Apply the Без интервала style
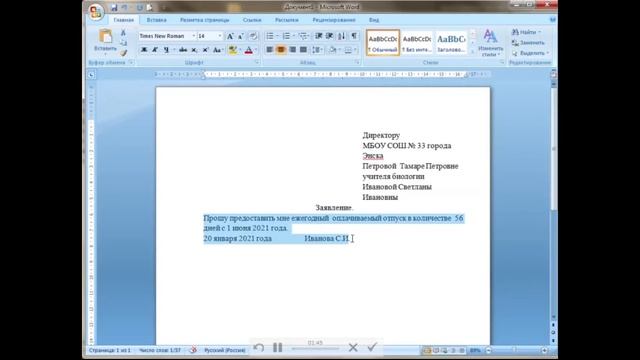This screenshot has height=360, width=640. tap(417, 42)
